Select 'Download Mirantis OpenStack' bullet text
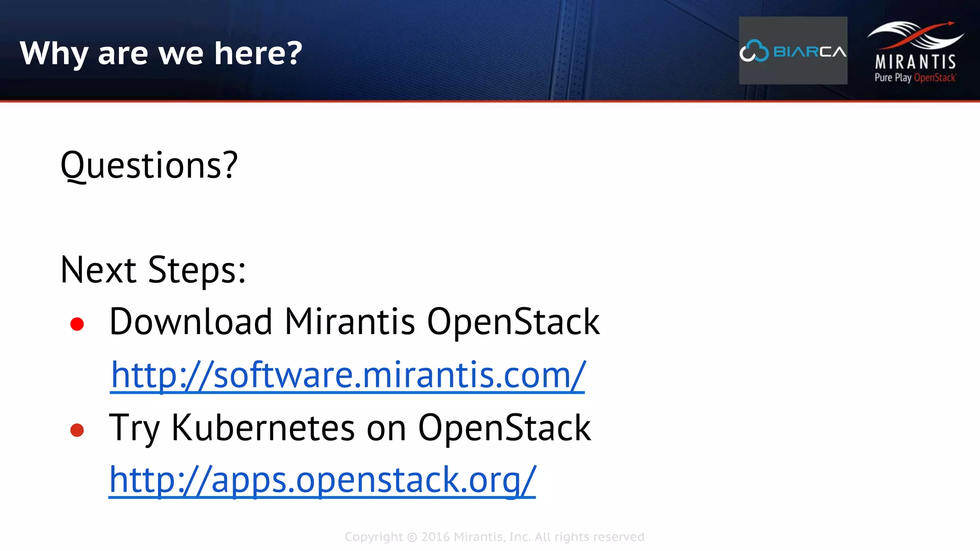Image resolution: width=980 pixels, height=551 pixels. (x=354, y=322)
